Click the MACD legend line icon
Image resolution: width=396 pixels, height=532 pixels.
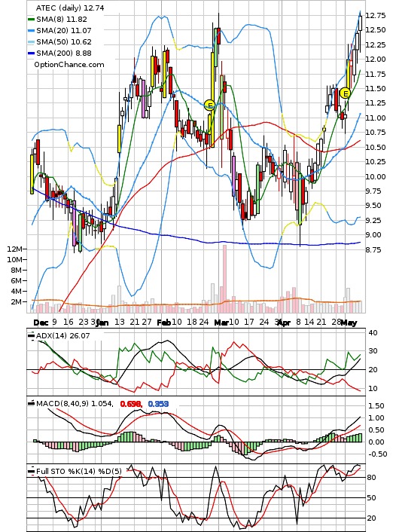(x=31, y=403)
